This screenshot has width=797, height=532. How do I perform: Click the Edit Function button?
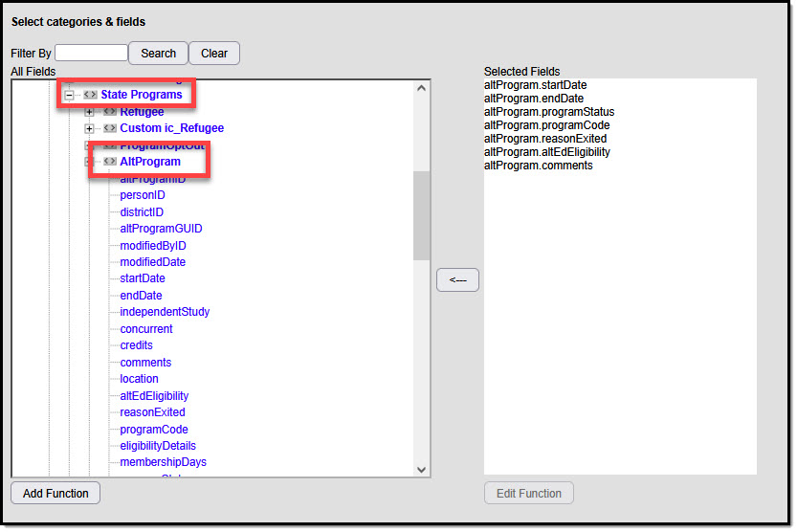[x=528, y=494]
